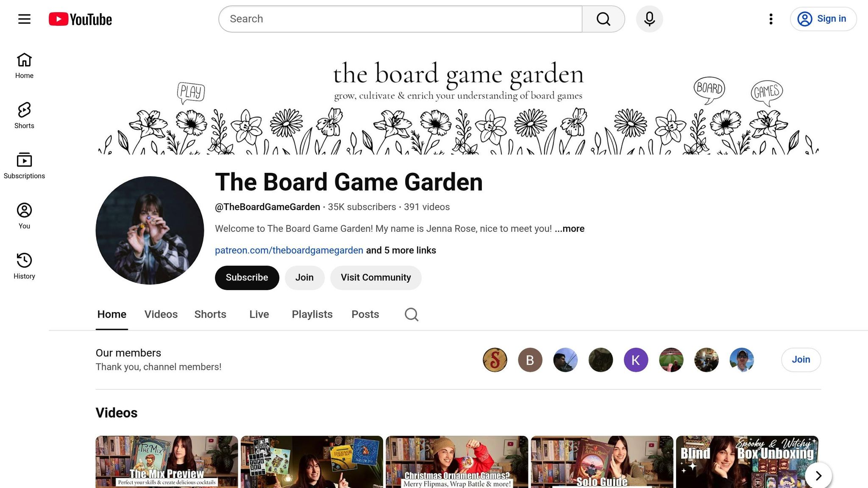Go to Home in sidebar
This screenshot has height=488, width=868.
coord(24,66)
